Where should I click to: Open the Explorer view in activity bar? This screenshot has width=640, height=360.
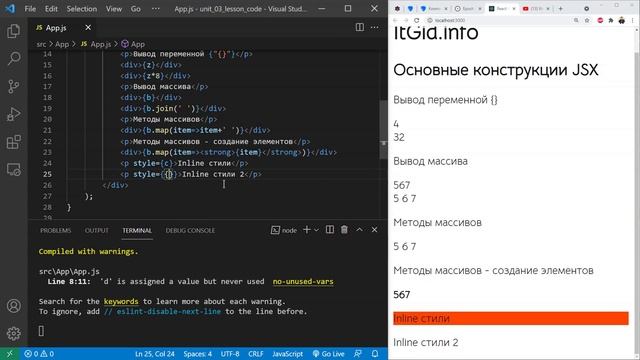click(x=13, y=31)
